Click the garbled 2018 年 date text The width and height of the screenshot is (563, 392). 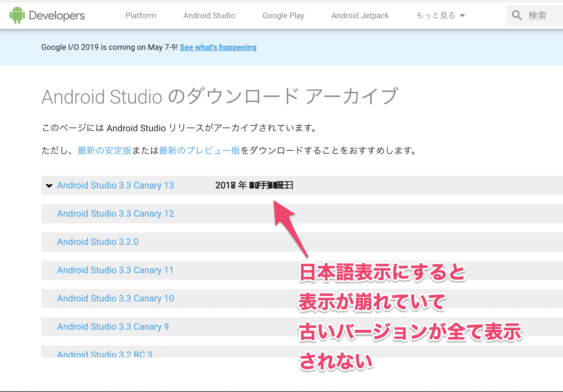pyautogui.click(x=254, y=185)
